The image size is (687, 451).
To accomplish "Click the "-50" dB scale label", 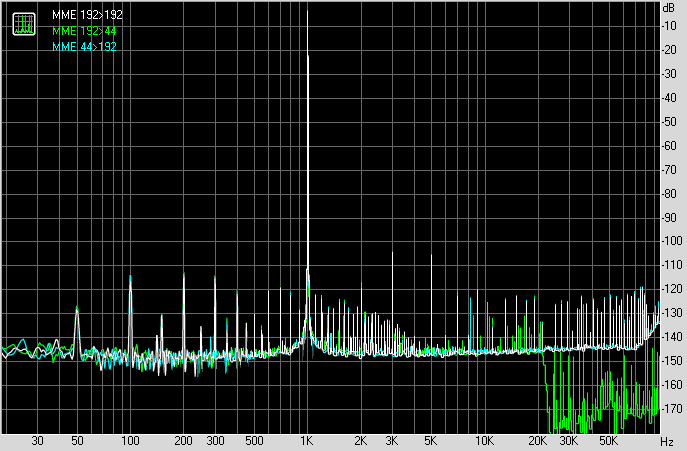I will click(669, 121).
